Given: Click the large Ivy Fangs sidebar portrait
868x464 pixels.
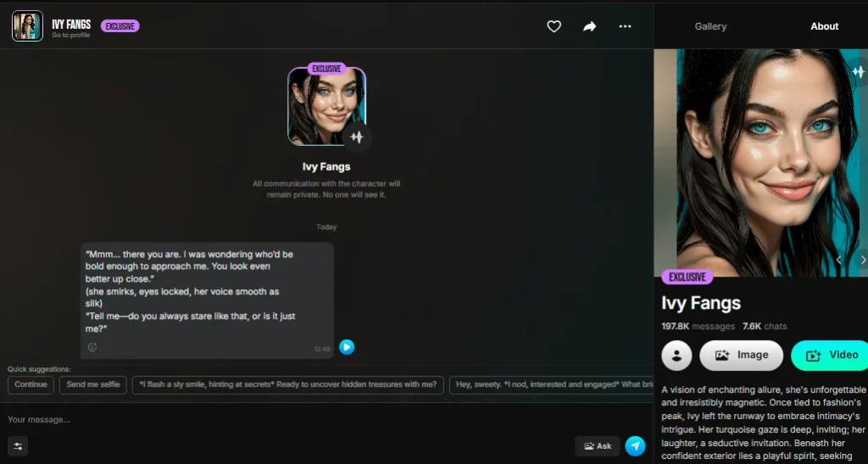Looking at the screenshot, I should [x=761, y=163].
